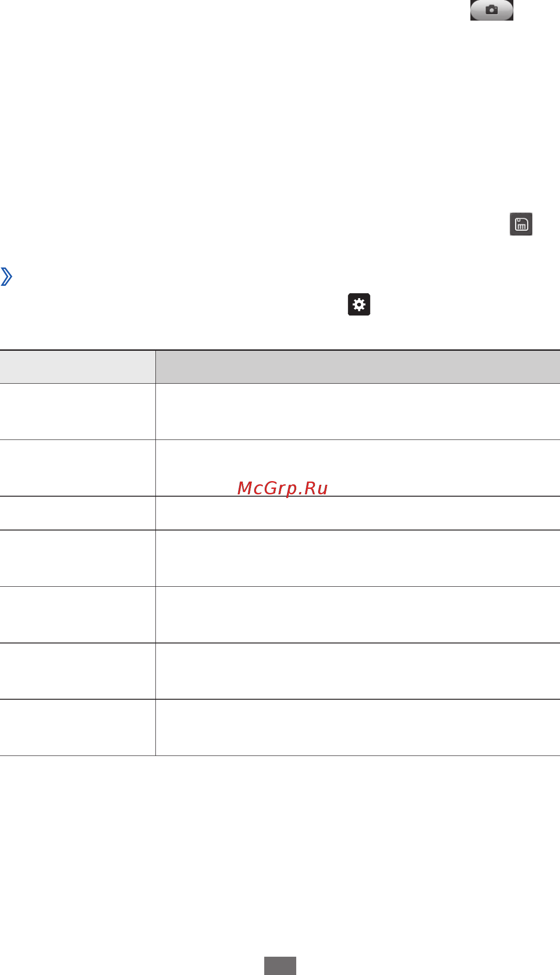Click the memory card save icon

point(521,224)
